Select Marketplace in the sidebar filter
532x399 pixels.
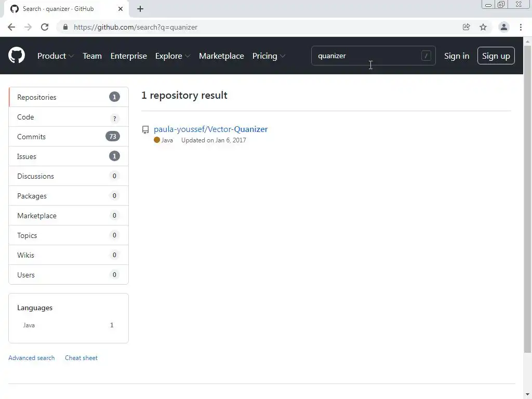point(69,216)
